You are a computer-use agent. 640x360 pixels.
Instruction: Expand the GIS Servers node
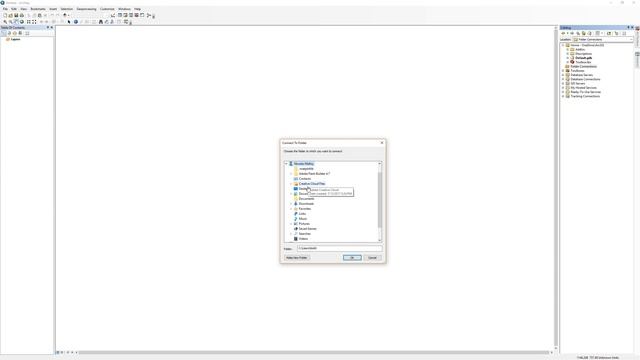(563, 83)
